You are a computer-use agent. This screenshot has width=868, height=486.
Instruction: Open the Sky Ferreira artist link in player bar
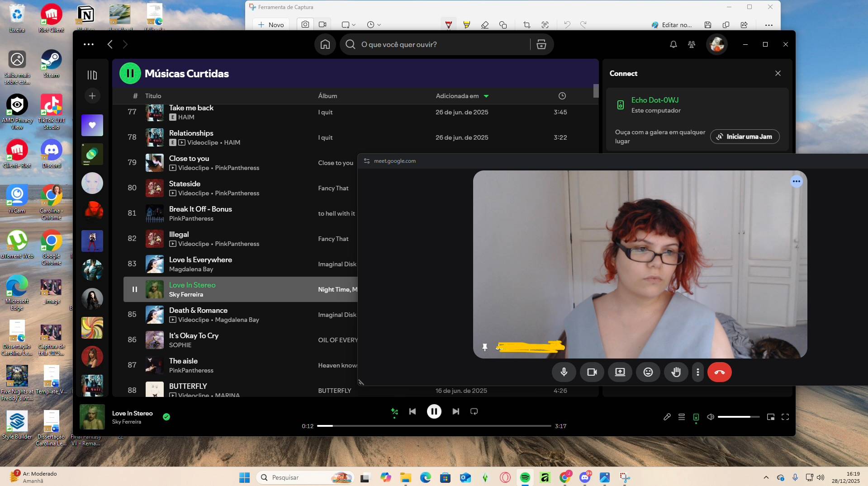point(127,422)
